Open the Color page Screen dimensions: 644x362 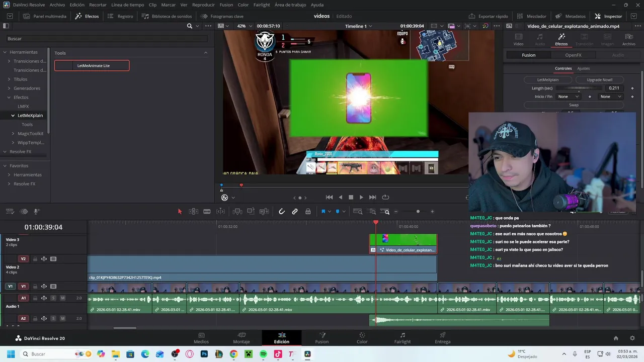click(362, 338)
